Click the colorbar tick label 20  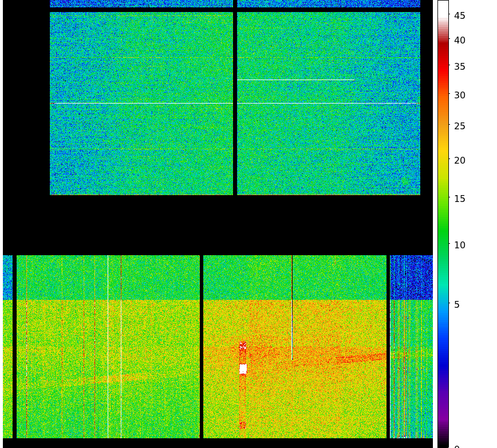pyautogui.click(x=459, y=161)
